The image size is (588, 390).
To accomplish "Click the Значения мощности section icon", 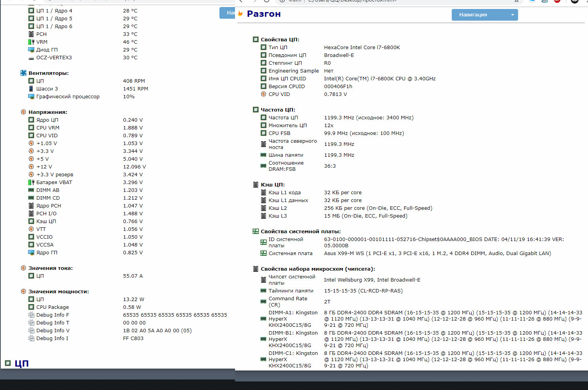I will [23, 291].
